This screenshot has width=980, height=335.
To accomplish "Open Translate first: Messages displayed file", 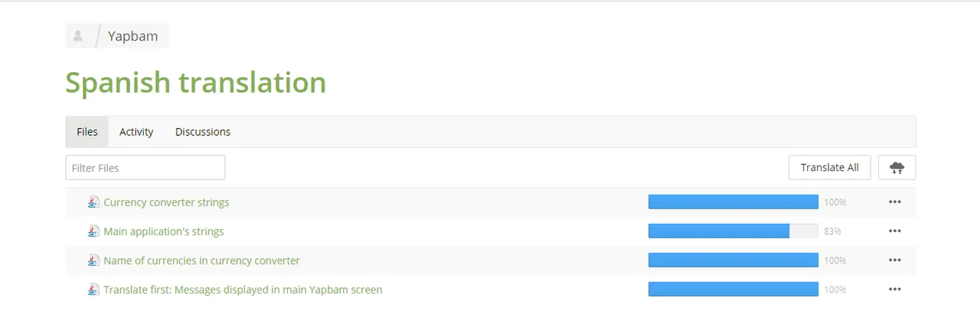I will [x=243, y=290].
